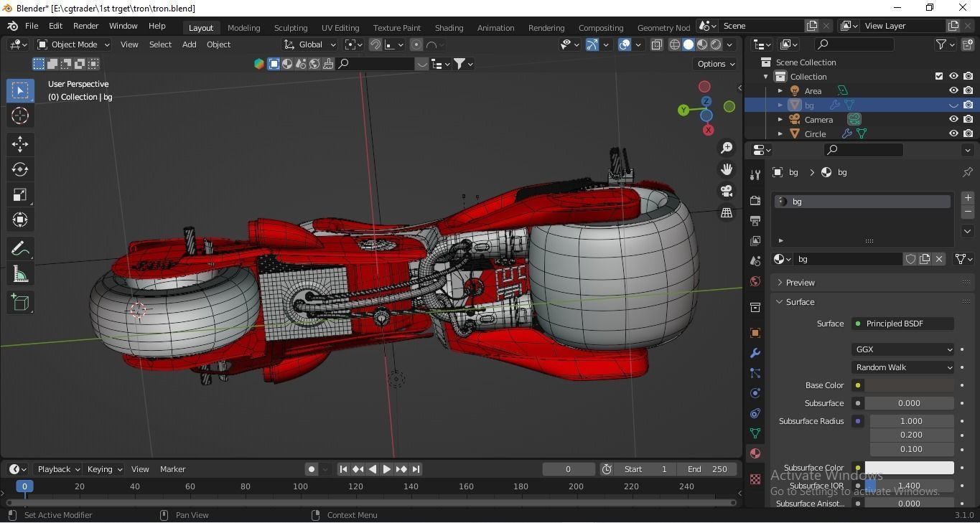Switch to the Shading workspace tab
The width and height of the screenshot is (980, 523).
[449, 27]
